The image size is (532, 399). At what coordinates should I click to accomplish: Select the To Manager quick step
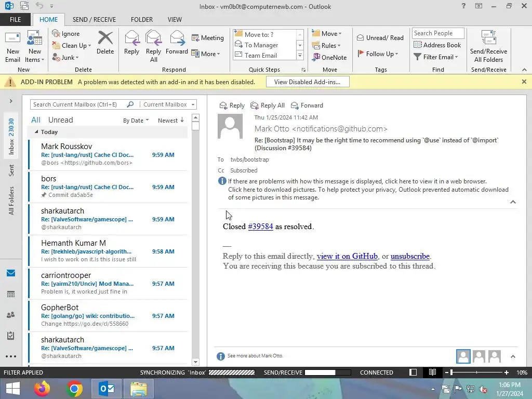coord(264,45)
